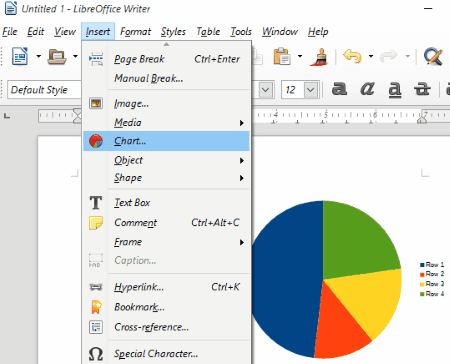Click the Image menu entry's picture icon

[96, 103]
